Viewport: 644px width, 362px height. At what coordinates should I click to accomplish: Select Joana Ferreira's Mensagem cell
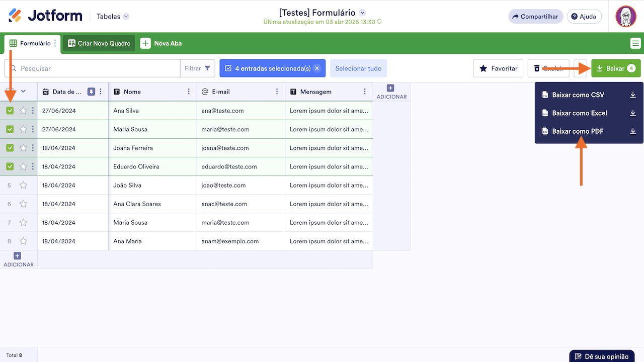coord(329,148)
